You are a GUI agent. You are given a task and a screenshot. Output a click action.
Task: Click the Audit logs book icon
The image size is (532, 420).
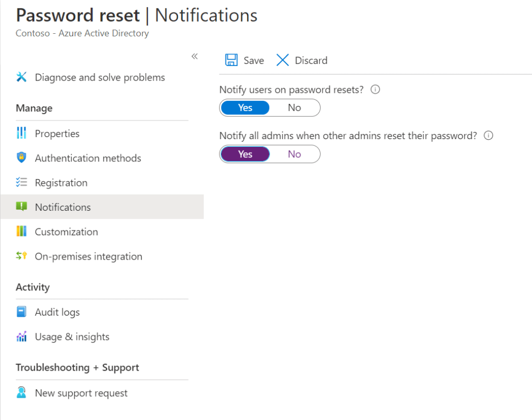21,312
